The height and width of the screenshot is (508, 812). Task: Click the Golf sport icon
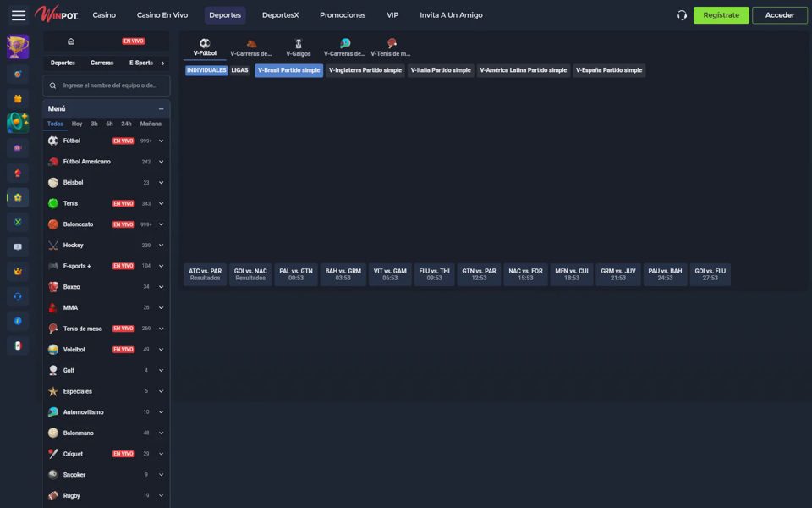(x=52, y=370)
